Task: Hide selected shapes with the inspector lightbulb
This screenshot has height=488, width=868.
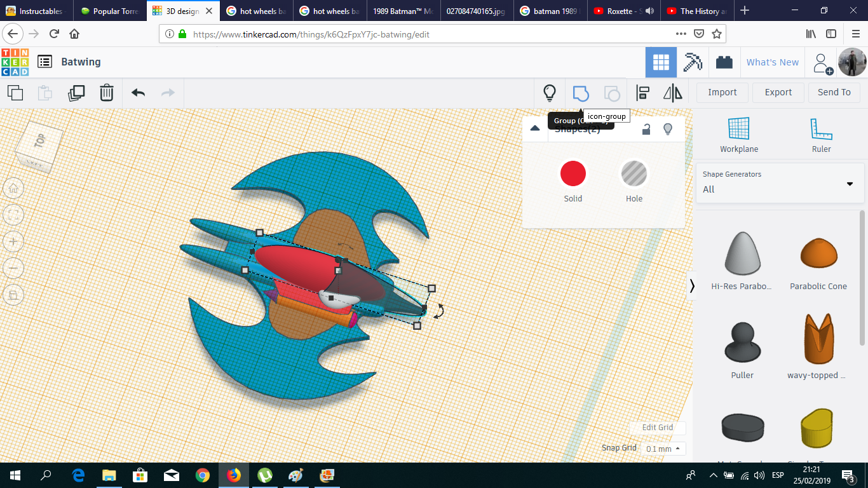Action: pyautogui.click(x=668, y=129)
